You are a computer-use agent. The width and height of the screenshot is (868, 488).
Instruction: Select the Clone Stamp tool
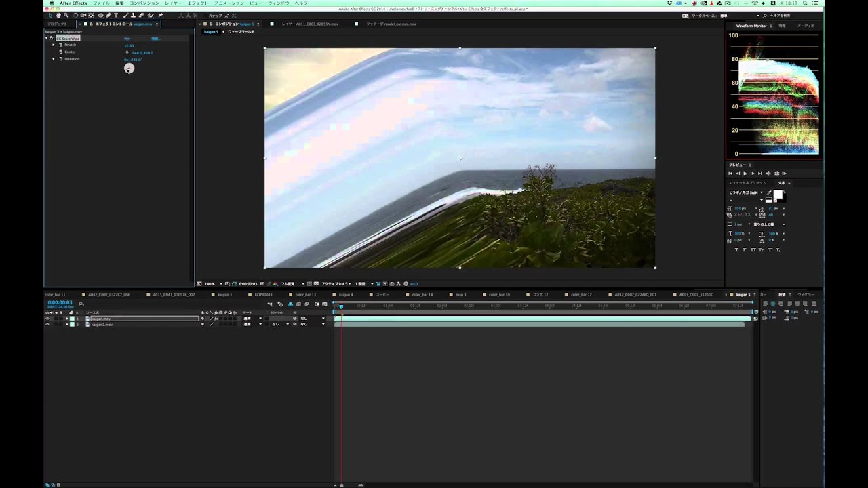134,15
